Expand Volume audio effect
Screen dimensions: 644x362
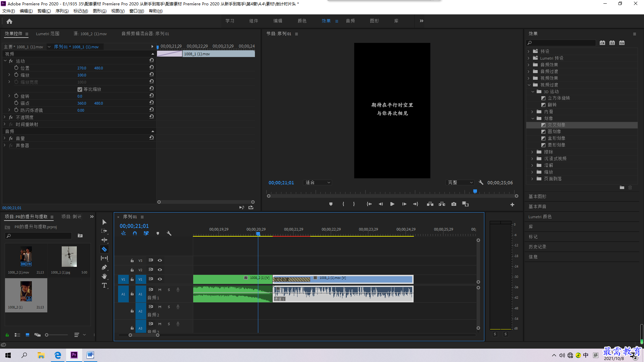pos(5,138)
